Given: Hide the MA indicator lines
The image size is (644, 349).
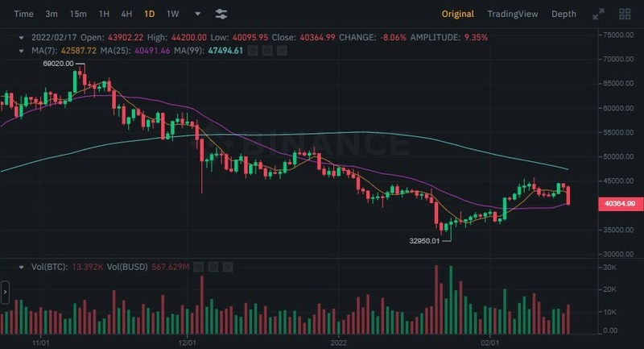Looking at the screenshot, I should (252, 50).
